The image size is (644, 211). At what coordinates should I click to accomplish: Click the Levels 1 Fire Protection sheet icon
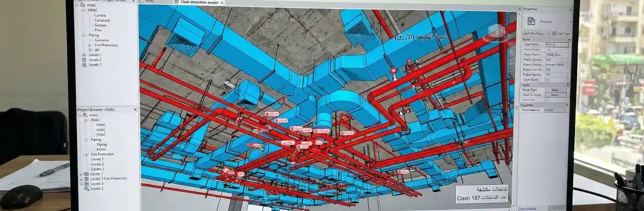pyautogui.click(x=86, y=178)
